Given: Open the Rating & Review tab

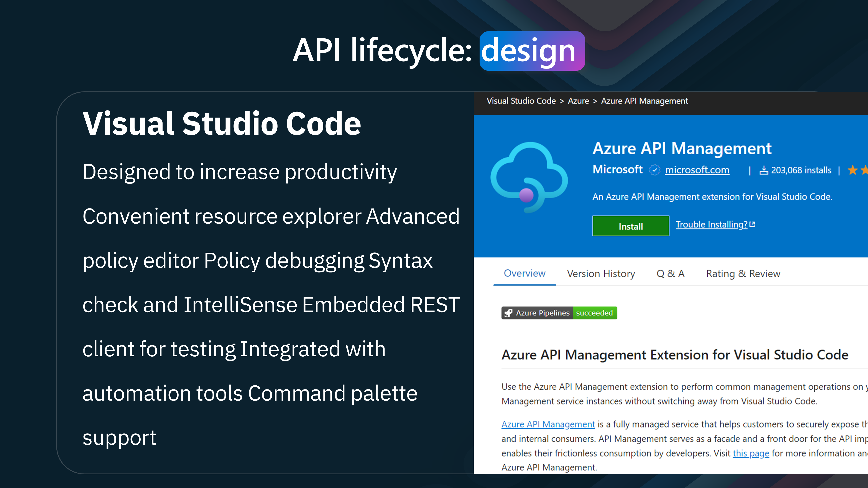Looking at the screenshot, I should pyautogui.click(x=743, y=273).
